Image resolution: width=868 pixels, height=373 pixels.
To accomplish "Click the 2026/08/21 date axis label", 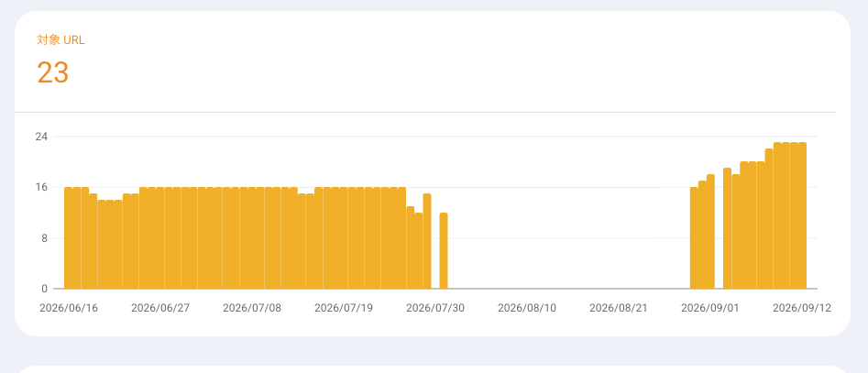I will point(619,308).
